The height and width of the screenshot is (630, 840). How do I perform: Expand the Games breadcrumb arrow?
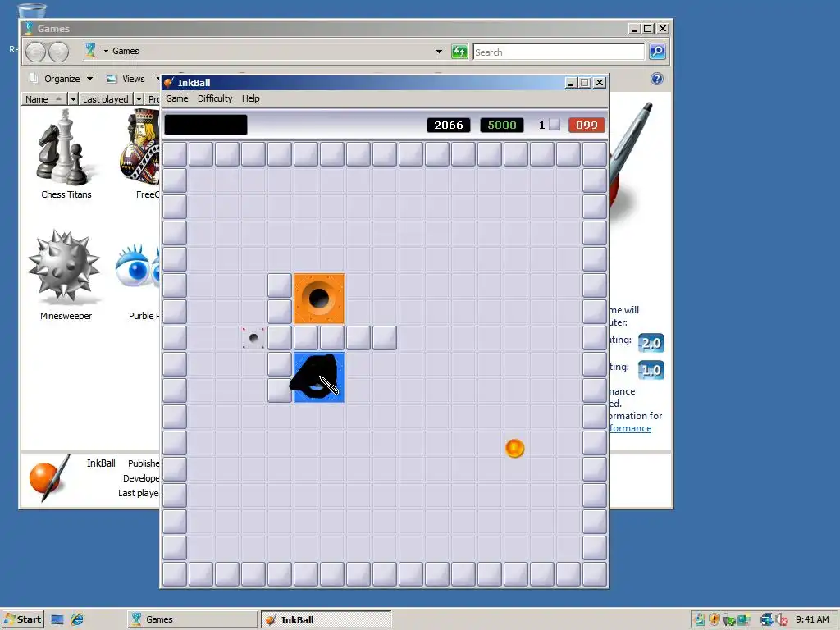pyautogui.click(x=106, y=52)
